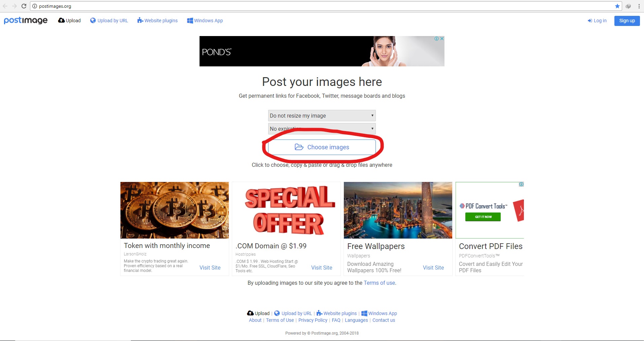644x341 pixels.
Task: Click the site info icon in address bar
Action: point(35,6)
